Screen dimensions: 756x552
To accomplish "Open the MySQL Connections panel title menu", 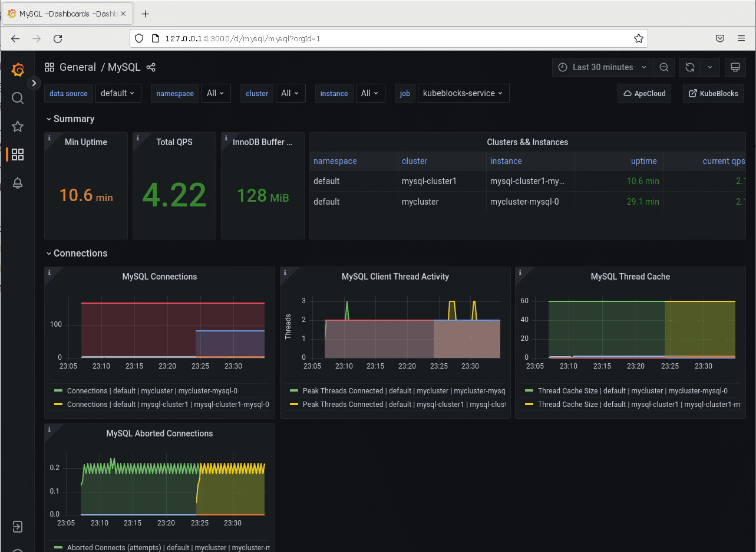I will [x=160, y=277].
